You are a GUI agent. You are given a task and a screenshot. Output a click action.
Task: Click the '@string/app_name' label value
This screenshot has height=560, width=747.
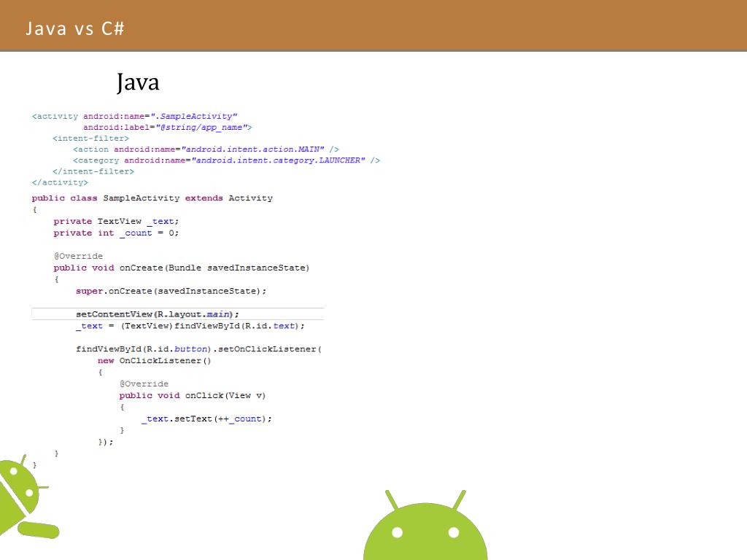click(201, 128)
